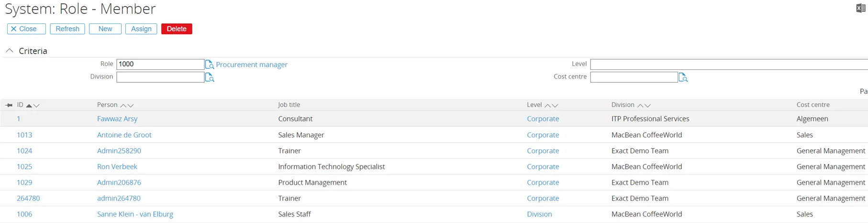Open Fawwaz Arsy person link
Screen dimensions: 868x223
117,119
